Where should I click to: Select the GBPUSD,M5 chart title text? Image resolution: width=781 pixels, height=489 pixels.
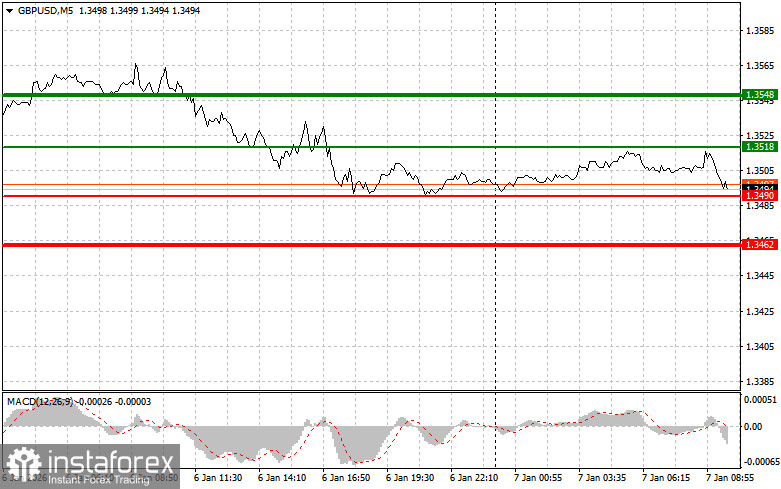tap(45, 10)
